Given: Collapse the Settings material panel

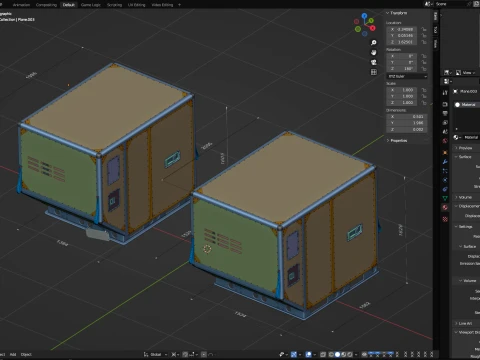Looking at the screenshot, I should (464, 227).
